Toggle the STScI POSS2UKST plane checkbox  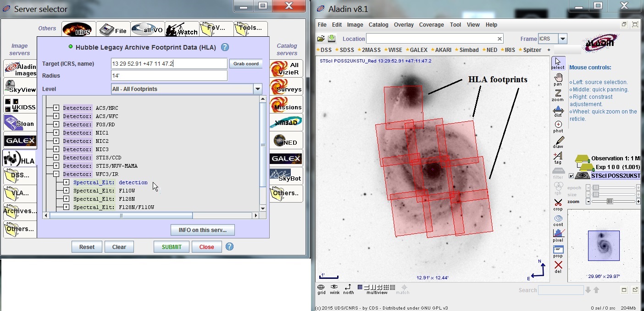[571, 176]
